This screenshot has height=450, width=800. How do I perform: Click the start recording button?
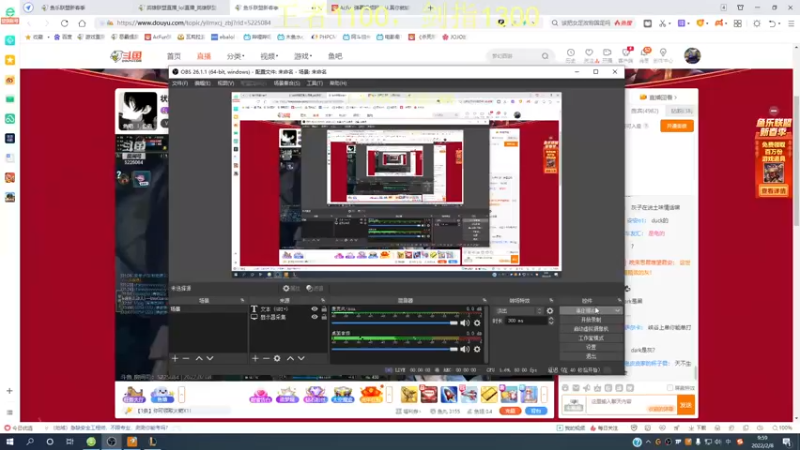(591, 320)
